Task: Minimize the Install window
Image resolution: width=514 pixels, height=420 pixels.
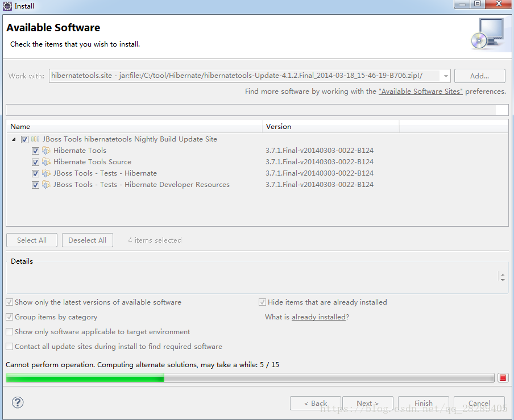Action: pyautogui.click(x=462, y=4)
